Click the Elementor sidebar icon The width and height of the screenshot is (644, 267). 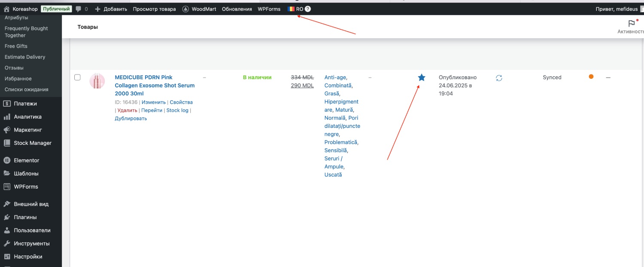pos(7,160)
